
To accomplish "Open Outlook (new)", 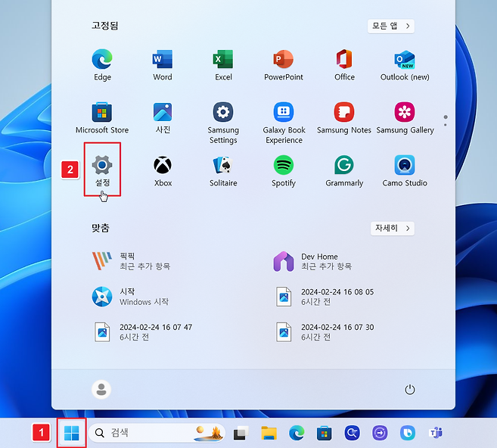I will [x=405, y=65].
